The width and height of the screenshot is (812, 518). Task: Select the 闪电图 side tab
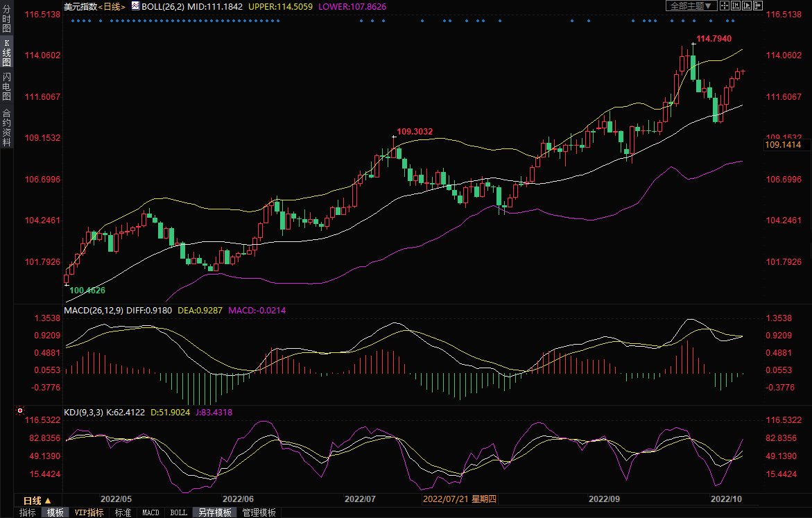(6, 86)
